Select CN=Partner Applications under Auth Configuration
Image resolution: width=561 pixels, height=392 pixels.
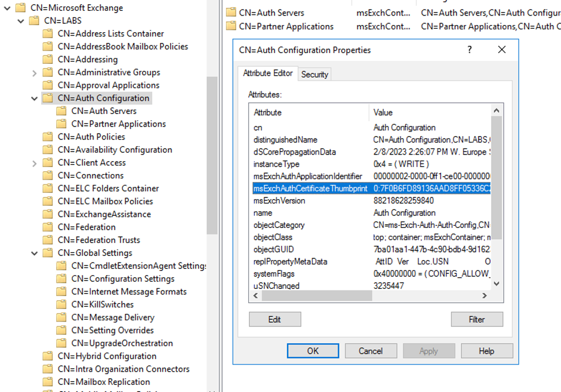(118, 124)
